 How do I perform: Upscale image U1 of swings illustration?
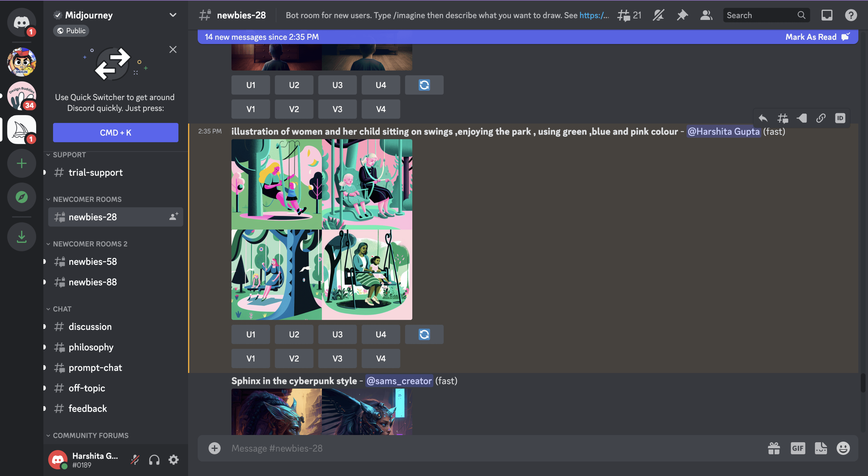[x=250, y=334]
